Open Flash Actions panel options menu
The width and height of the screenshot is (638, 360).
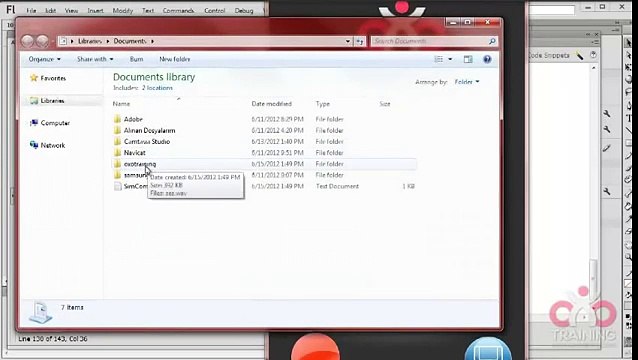(596, 42)
